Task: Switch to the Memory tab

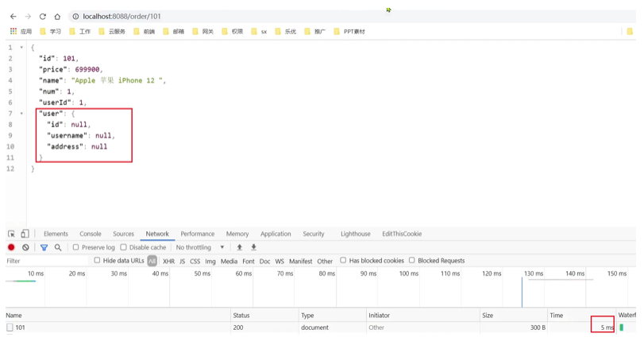Action: coord(237,234)
